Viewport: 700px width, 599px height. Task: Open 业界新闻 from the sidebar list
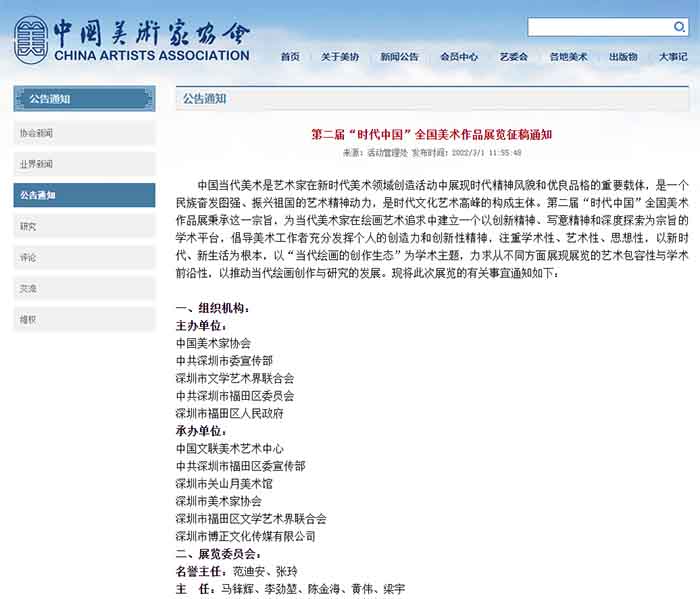point(84,164)
